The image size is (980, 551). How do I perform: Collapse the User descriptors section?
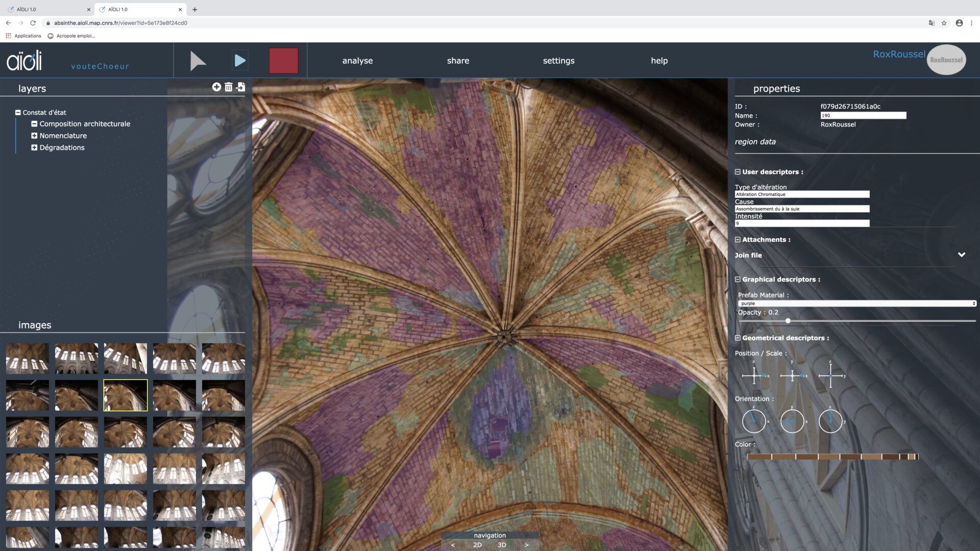point(738,172)
